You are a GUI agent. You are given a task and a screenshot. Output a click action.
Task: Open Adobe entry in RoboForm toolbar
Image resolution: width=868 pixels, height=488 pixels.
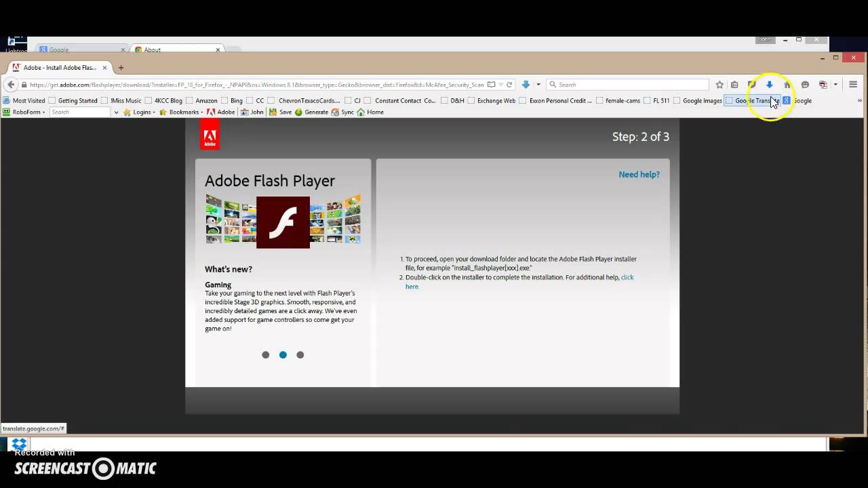[x=221, y=112]
